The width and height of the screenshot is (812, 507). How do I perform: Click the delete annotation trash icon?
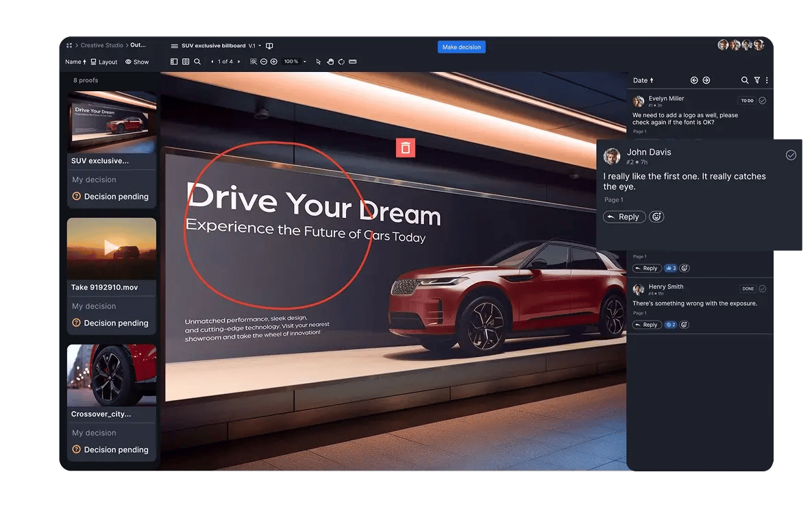[405, 147]
